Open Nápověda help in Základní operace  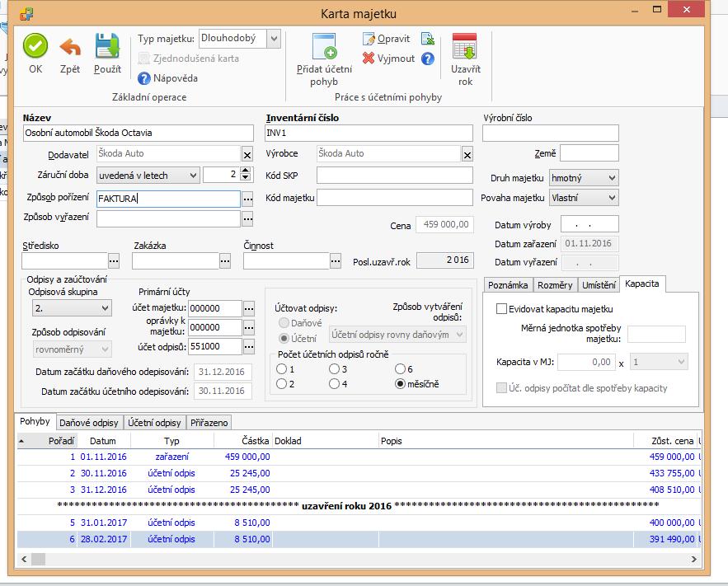(x=167, y=78)
